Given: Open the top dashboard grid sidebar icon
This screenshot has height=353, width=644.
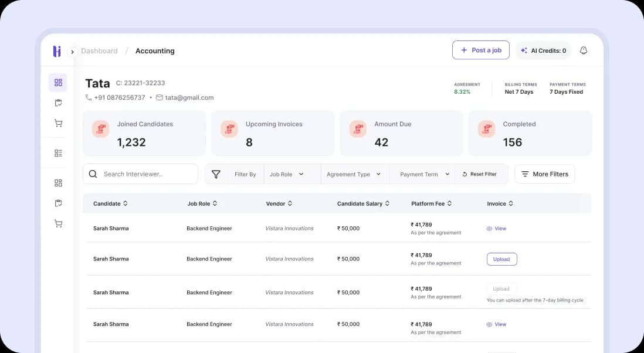Looking at the screenshot, I should pyautogui.click(x=58, y=83).
